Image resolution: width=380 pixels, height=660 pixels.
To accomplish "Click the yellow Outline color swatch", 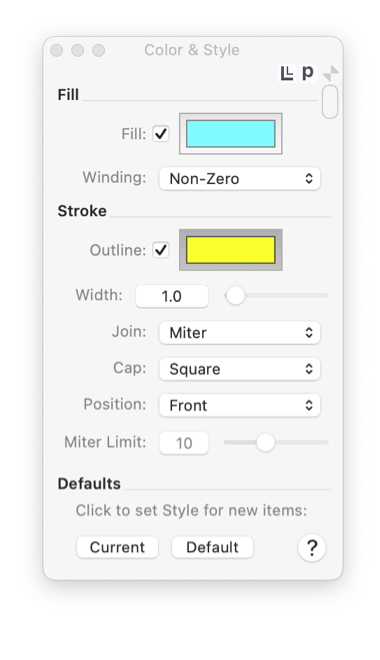I will click(x=231, y=250).
